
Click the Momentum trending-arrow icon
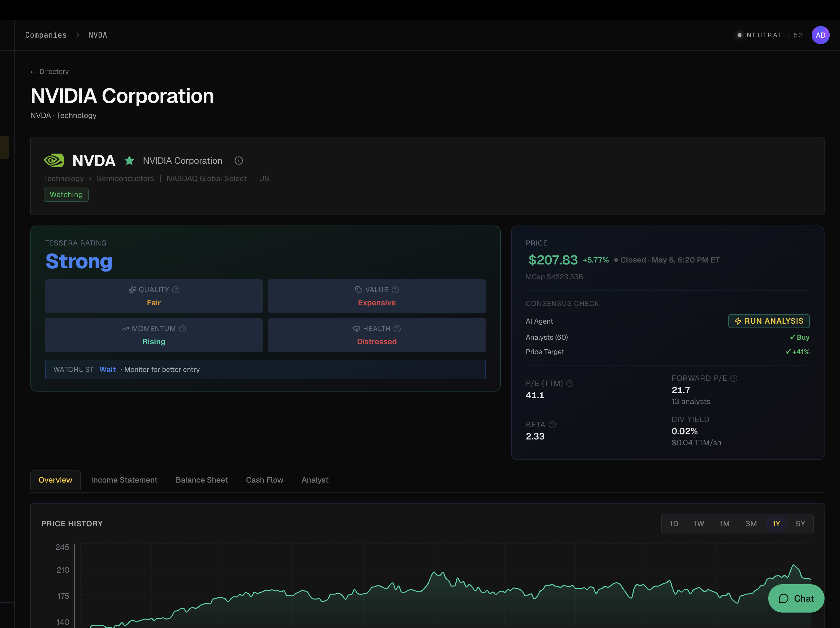coord(125,329)
